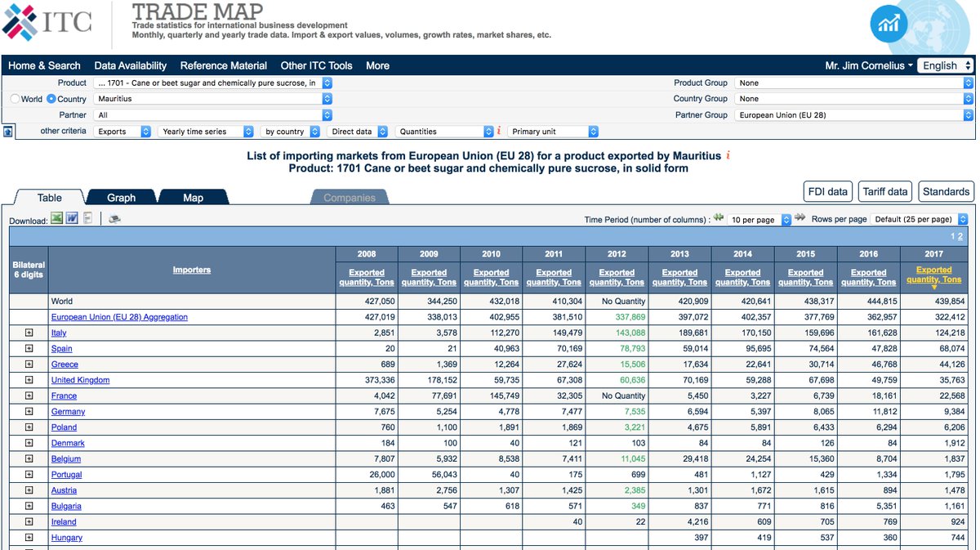Open Mr. Jim Cornelius user menu
Screen dimensions: 980x550
point(869,65)
